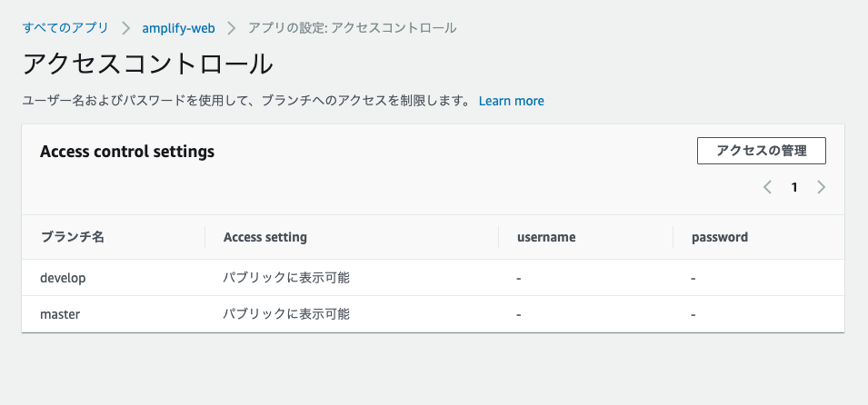Click the アクセスコントロール page title
The image size is (868, 405).
(x=147, y=64)
